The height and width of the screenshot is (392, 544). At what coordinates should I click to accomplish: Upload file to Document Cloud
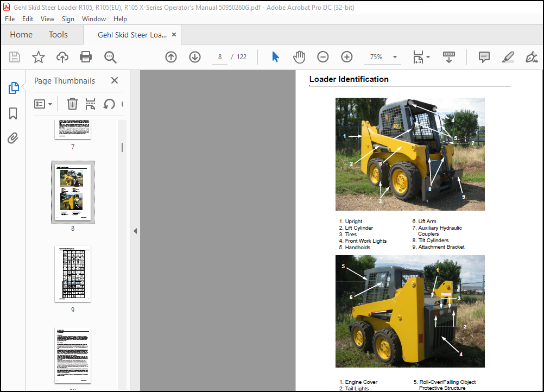62,57
